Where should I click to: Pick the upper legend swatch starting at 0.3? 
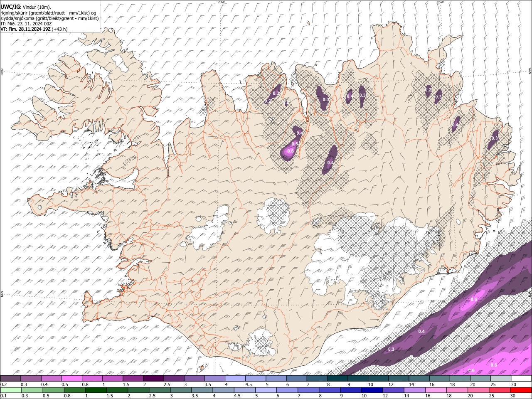pyautogui.click(x=31, y=379)
